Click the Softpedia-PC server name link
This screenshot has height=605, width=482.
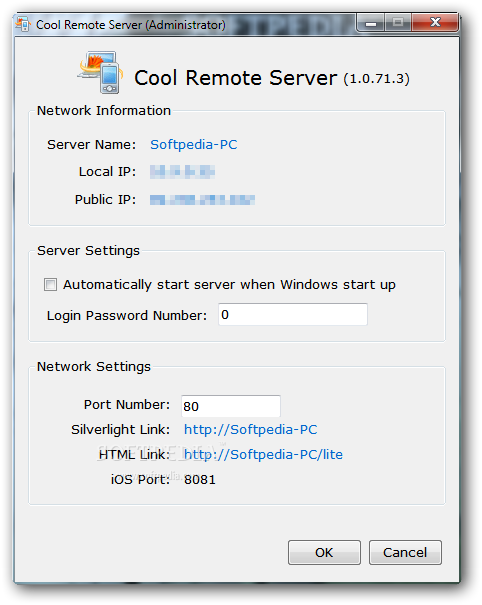(x=193, y=144)
